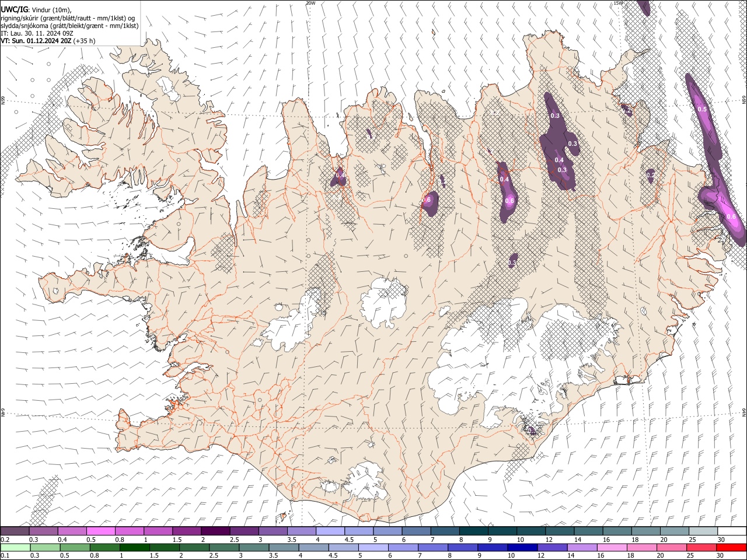Select the pale periwinkle 5–6 rain legend swatch
This screenshot has width=747, height=560.
(373, 547)
